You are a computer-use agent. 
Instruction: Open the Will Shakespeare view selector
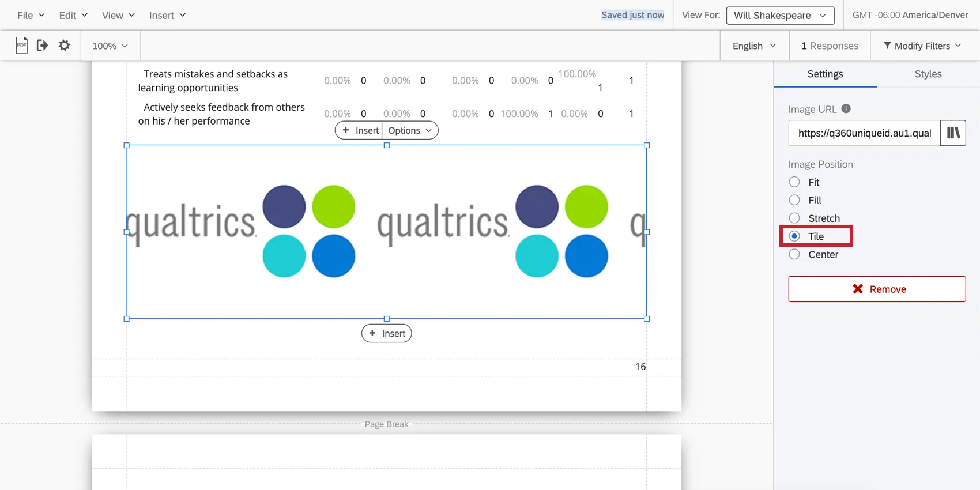[780, 16]
